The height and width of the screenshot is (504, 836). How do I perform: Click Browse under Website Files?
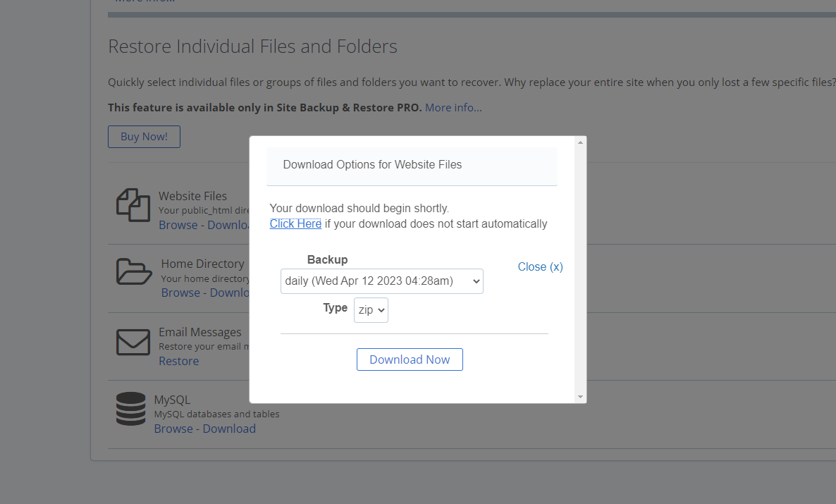[x=178, y=225]
